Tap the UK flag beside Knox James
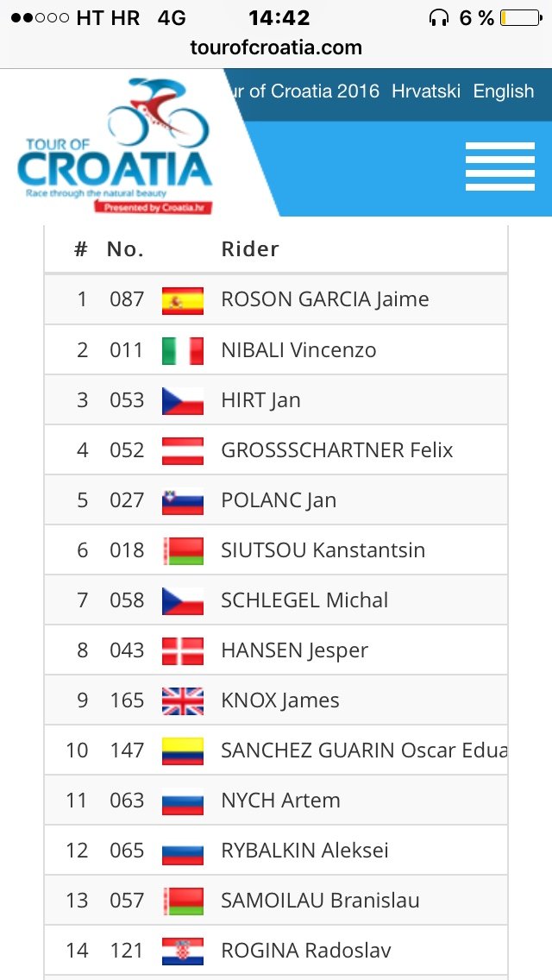Image resolution: width=552 pixels, height=980 pixels. pos(183,700)
